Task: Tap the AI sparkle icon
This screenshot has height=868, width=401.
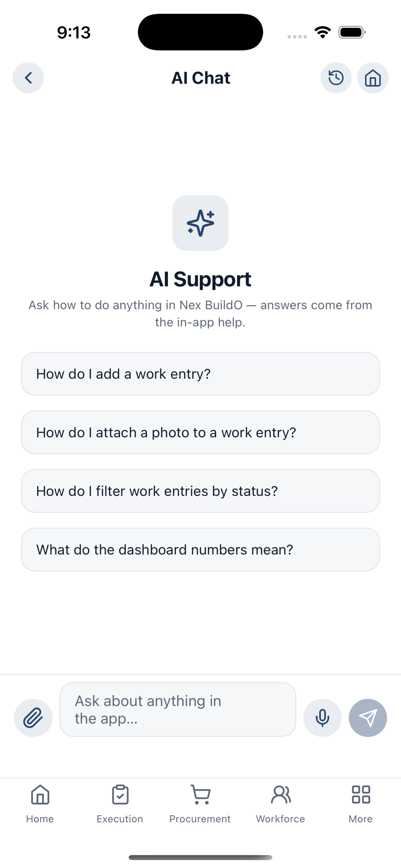Action: click(200, 223)
